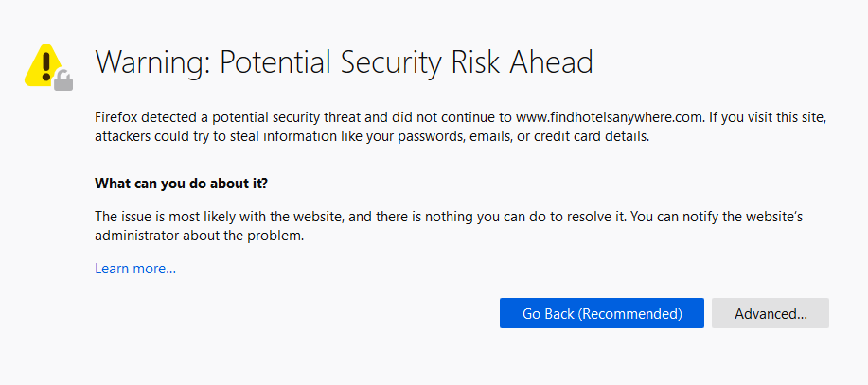Click the yellow warning triangle icon
Screen dimensions: 868x385
tap(44, 65)
